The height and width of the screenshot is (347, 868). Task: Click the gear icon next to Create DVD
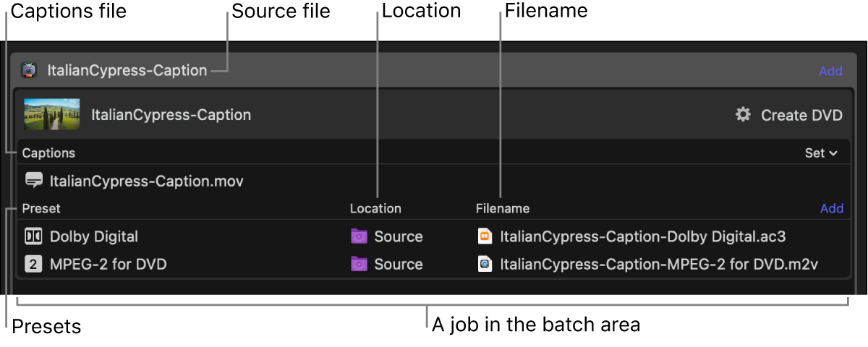click(743, 115)
